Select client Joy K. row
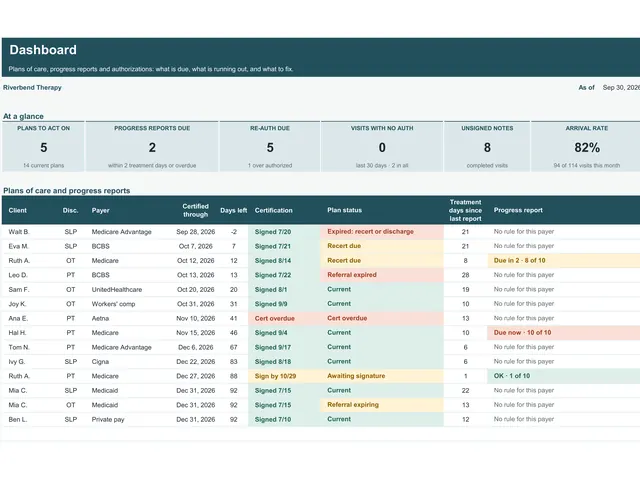Screen dimensions: 640x480 [321, 304]
